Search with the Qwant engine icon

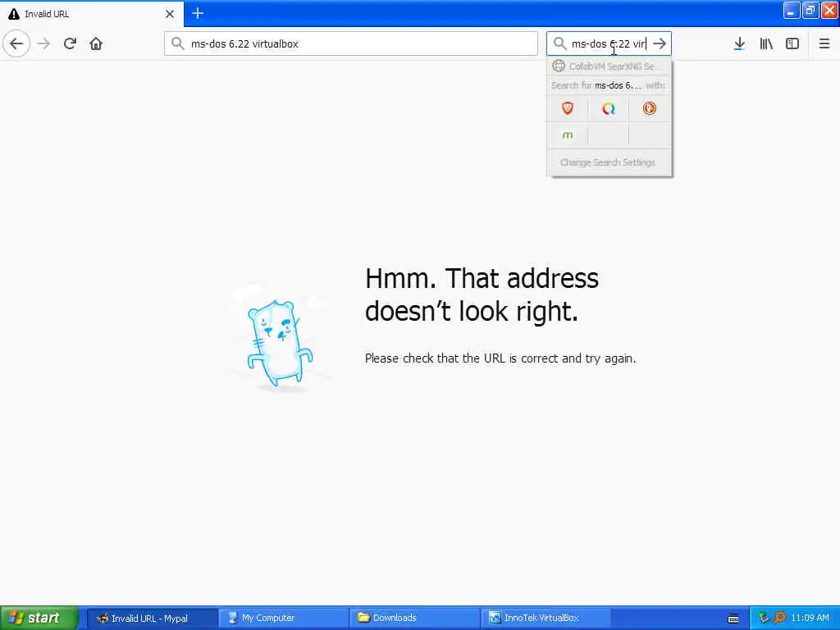click(608, 109)
